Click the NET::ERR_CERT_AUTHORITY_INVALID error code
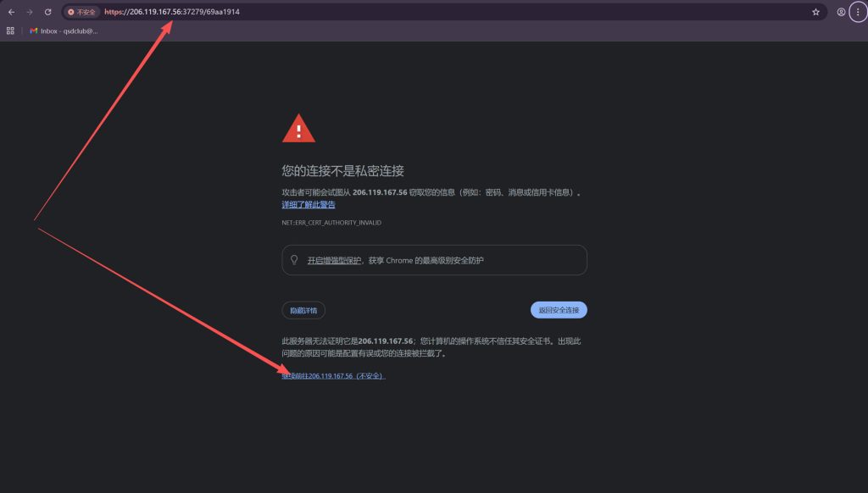Image resolution: width=868 pixels, height=493 pixels. pos(331,222)
